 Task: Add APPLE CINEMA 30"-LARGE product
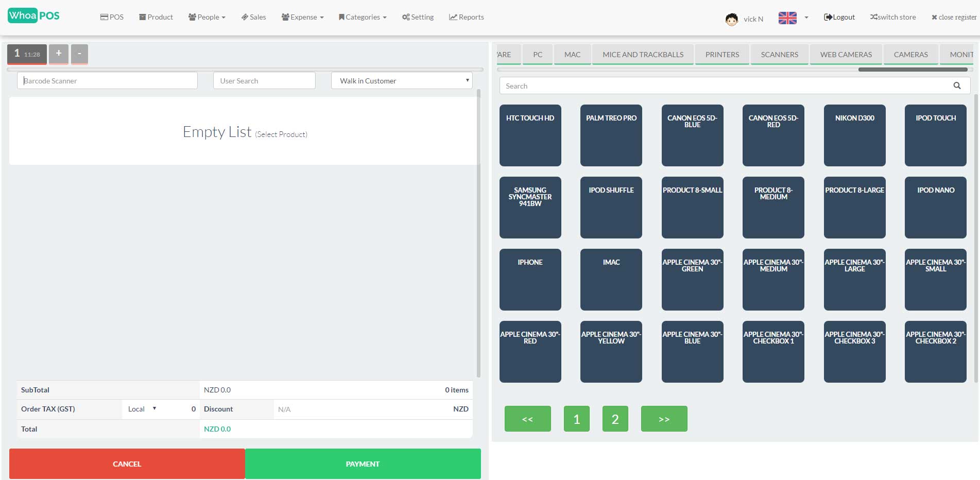(x=854, y=280)
